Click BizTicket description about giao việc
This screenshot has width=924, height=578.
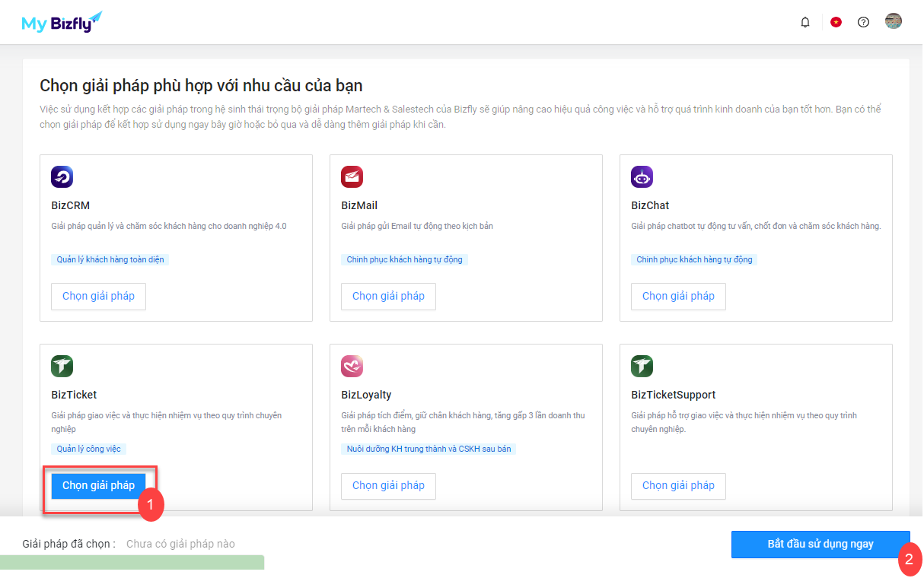[166, 422]
